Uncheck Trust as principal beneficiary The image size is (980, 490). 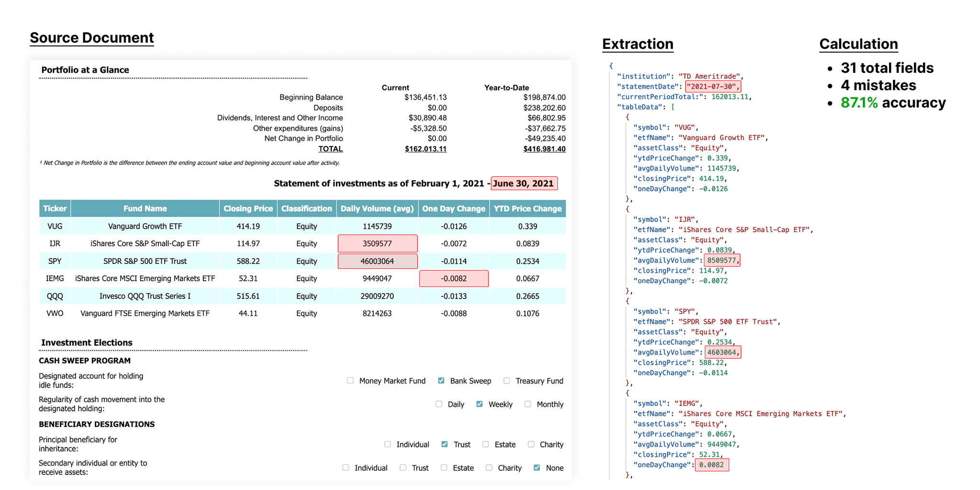point(445,444)
